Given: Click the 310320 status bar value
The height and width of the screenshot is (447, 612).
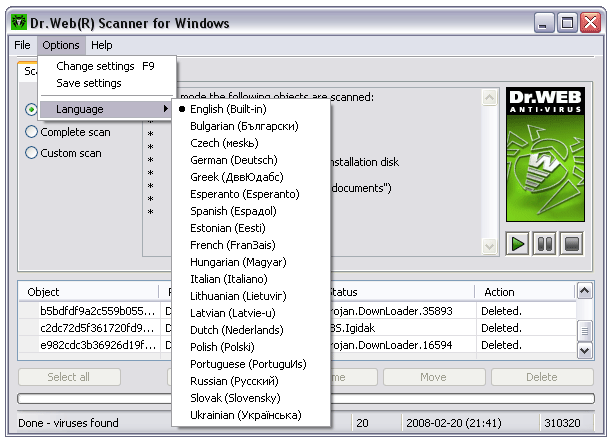Looking at the screenshot, I should [x=562, y=423].
